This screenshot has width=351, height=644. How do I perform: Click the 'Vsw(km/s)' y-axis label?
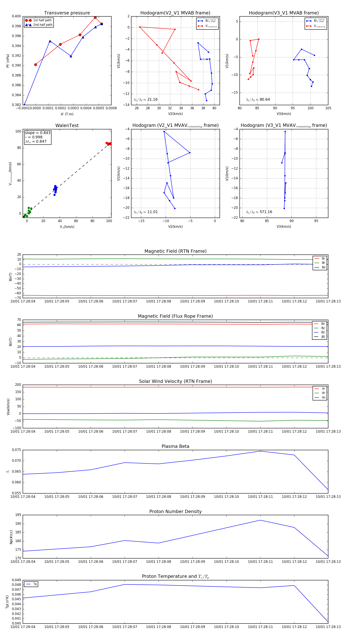(x=8, y=407)
